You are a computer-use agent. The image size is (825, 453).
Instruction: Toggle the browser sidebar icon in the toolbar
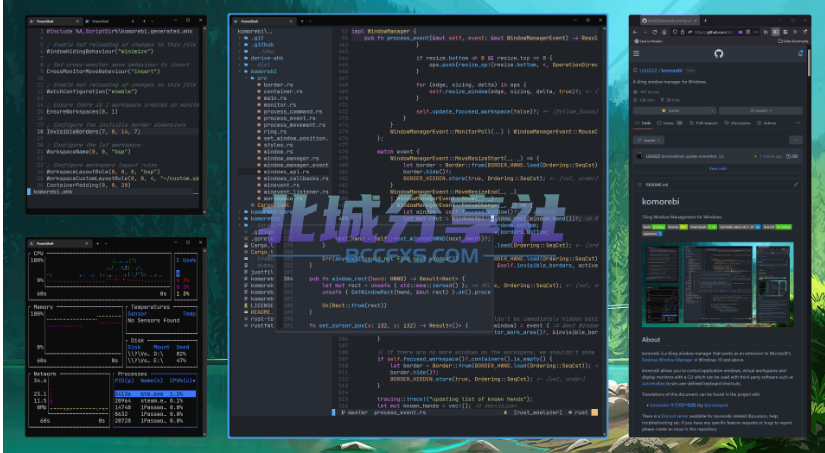[776, 32]
